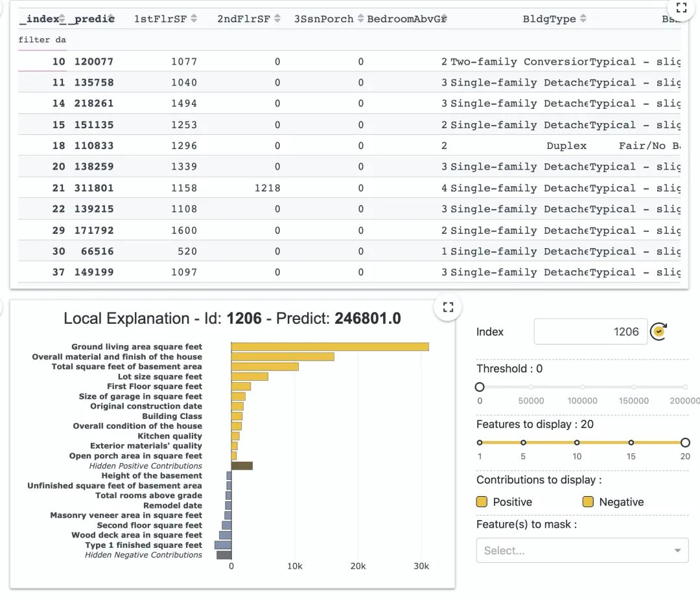Sort table by 2ndFlrSF column arrows
700x601 pixels.
tap(277, 18)
